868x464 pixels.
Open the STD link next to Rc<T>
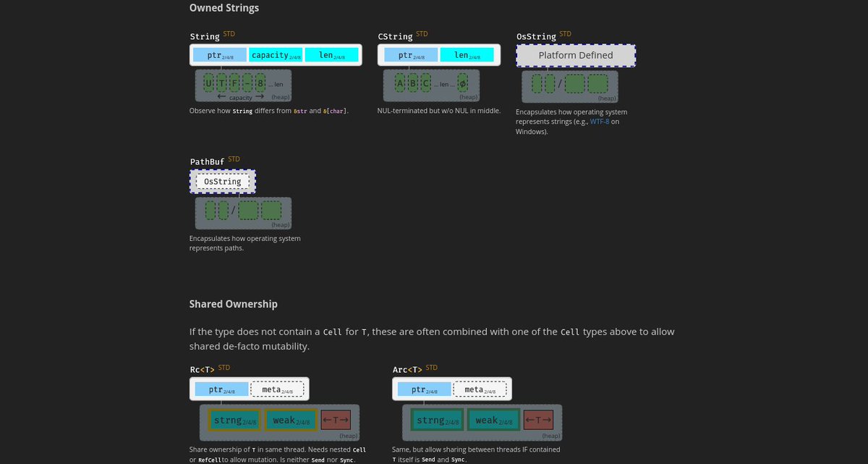(x=224, y=367)
